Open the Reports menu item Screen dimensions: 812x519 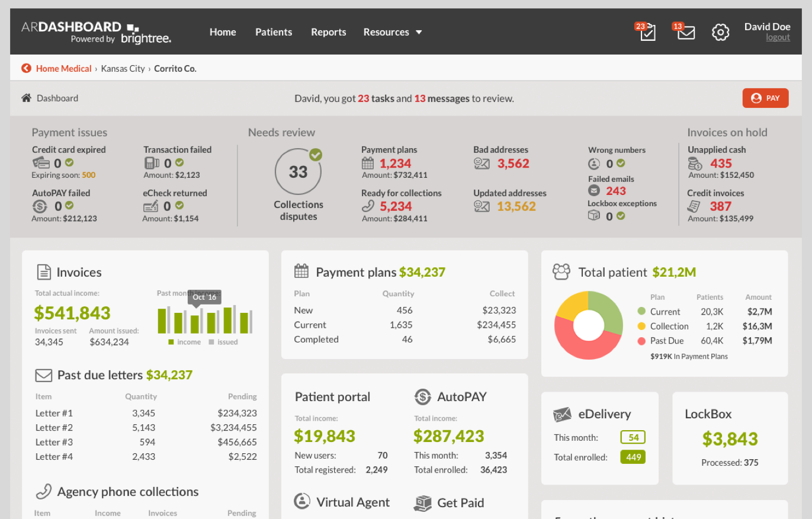coord(329,32)
